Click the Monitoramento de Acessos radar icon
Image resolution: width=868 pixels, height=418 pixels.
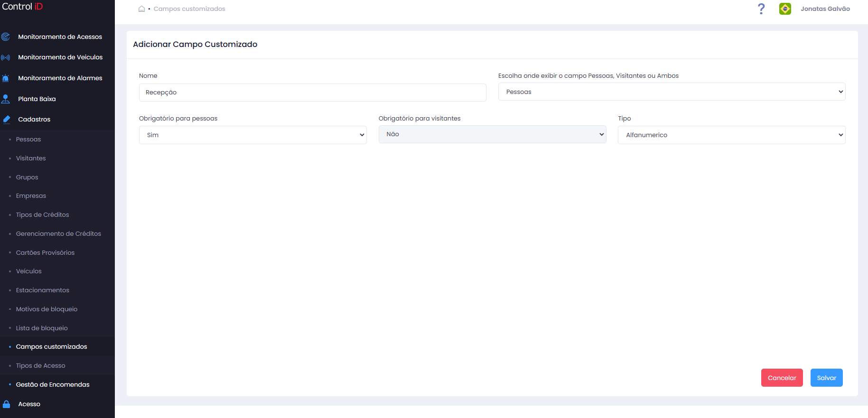(x=6, y=37)
